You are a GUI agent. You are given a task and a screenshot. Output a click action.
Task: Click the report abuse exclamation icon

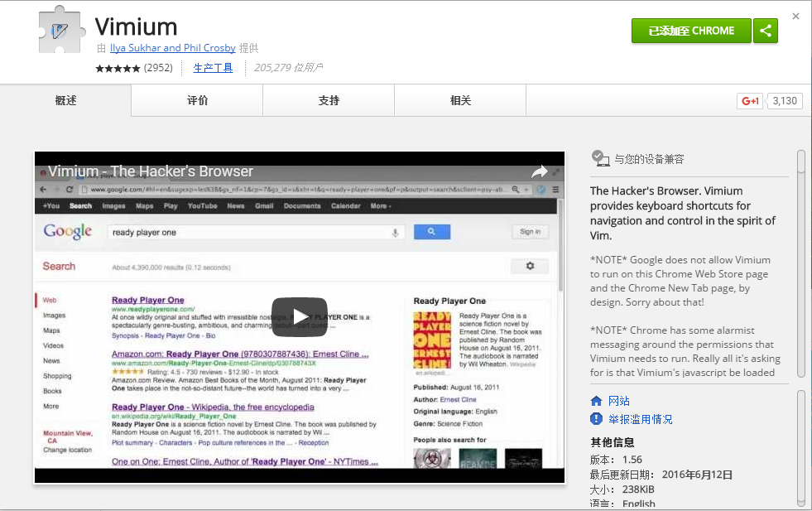[596, 419]
